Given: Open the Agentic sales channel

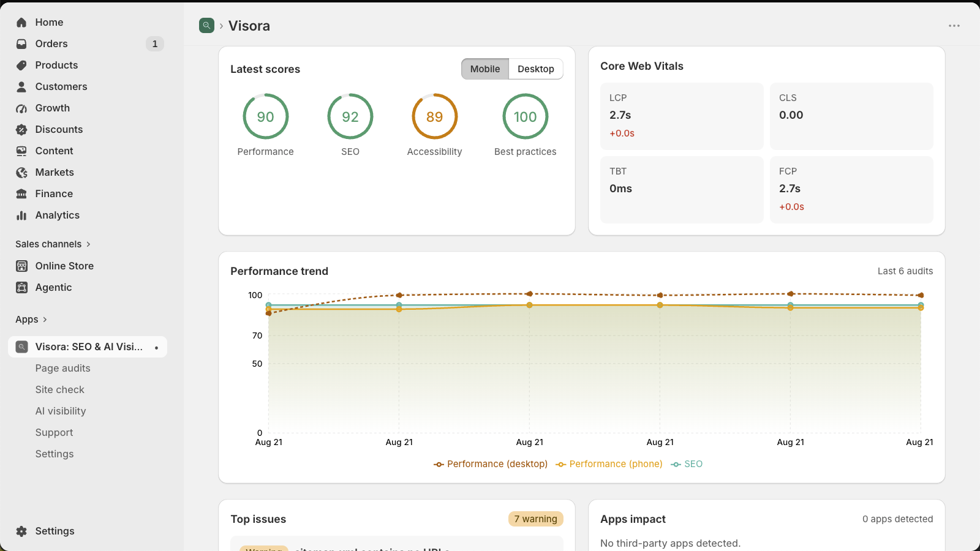Looking at the screenshot, I should point(53,288).
